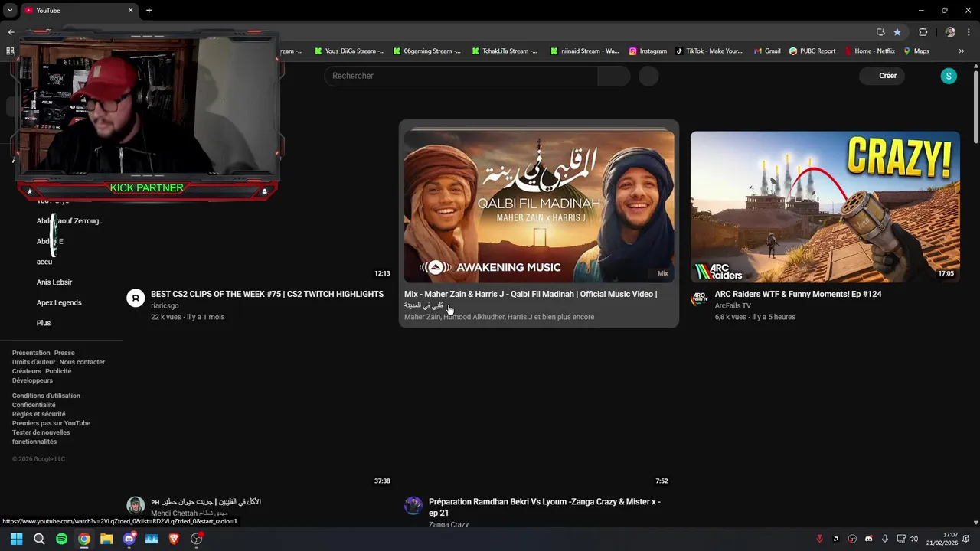
Task: Open the ArcFails TV channel name
Action: (733, 305)
